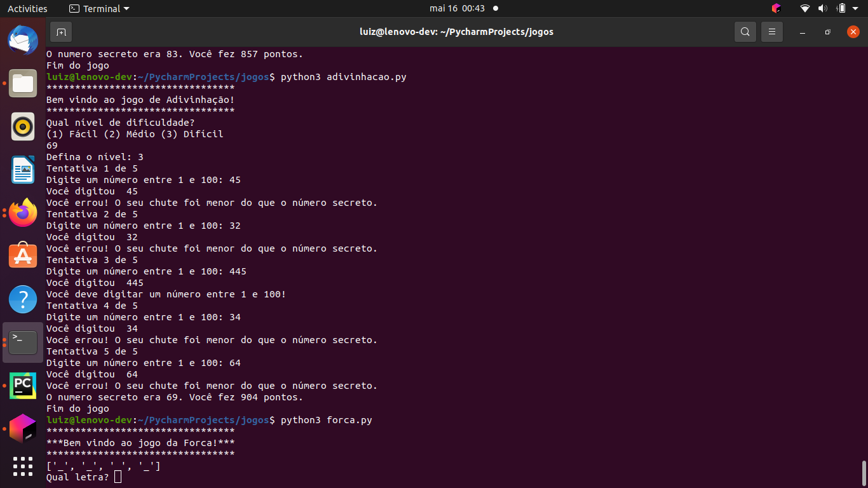Click the 'Você digitou 445' line
The height and width of the screenshot is (488, 868).
95,283
